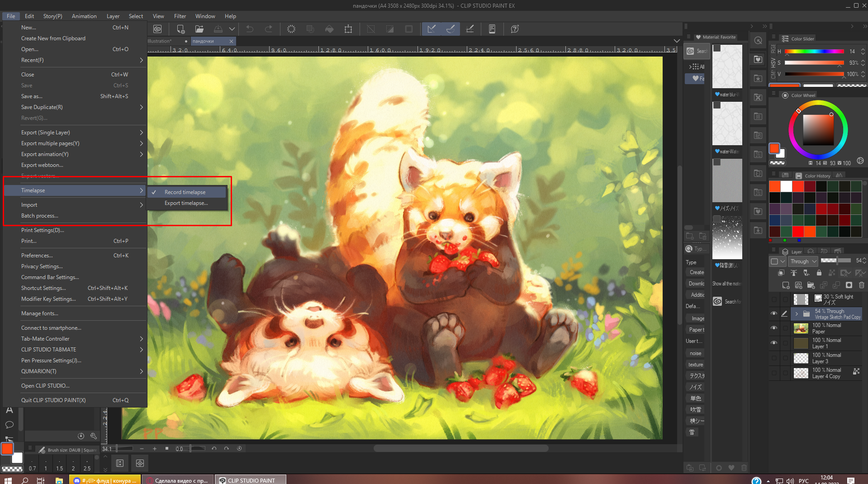This screenshot has width=868, height=484.
Task: Click the smartphone/tablet connection toolbar icon
Action: pyautogui.click(x=492, y=29)
